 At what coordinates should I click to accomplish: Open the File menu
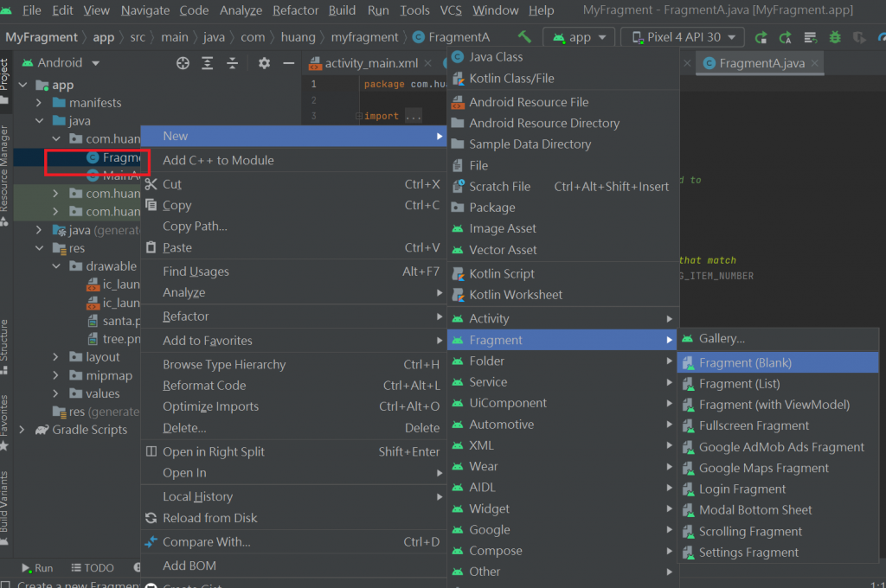[32, 10]
